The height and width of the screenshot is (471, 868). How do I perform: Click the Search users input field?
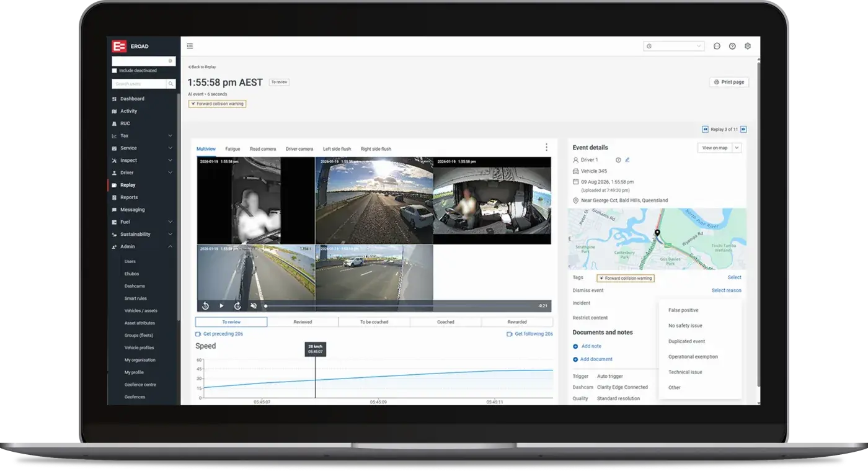pyautogui.click(x=139, y=83)
